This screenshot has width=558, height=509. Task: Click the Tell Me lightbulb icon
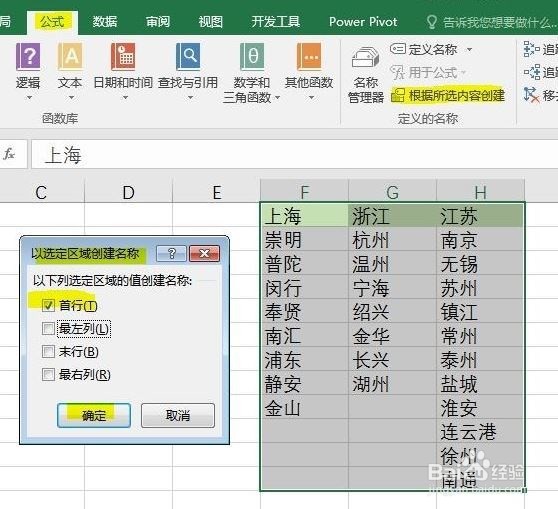pyautogui.click(x=431, y=22)
